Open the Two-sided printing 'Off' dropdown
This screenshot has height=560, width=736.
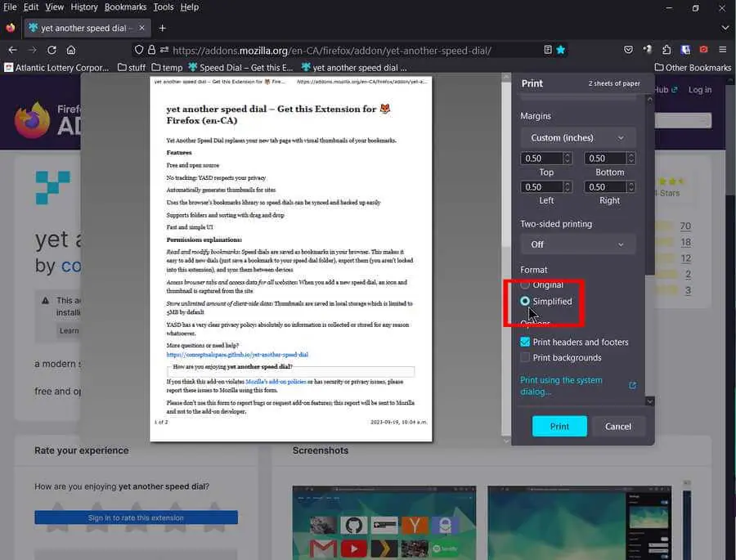click(578, 244)
